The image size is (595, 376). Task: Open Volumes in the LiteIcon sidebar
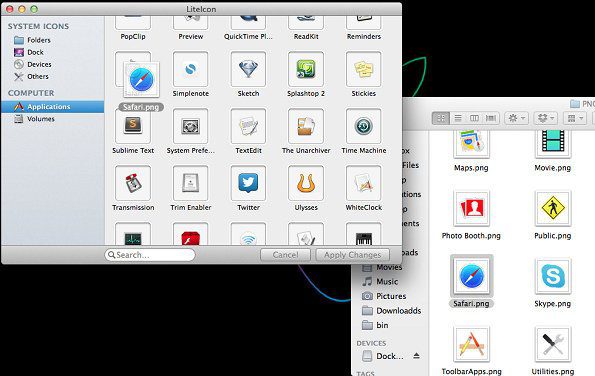coord(34,119)
